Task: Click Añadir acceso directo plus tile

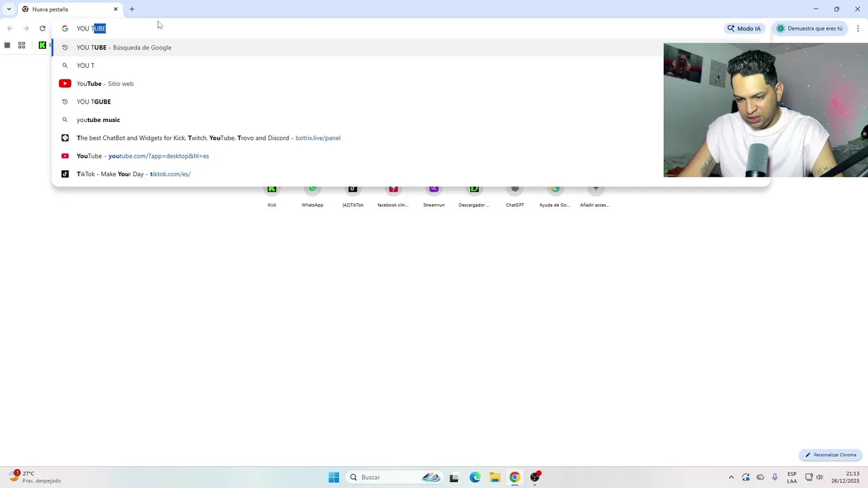Action: (x=595, y=195)
